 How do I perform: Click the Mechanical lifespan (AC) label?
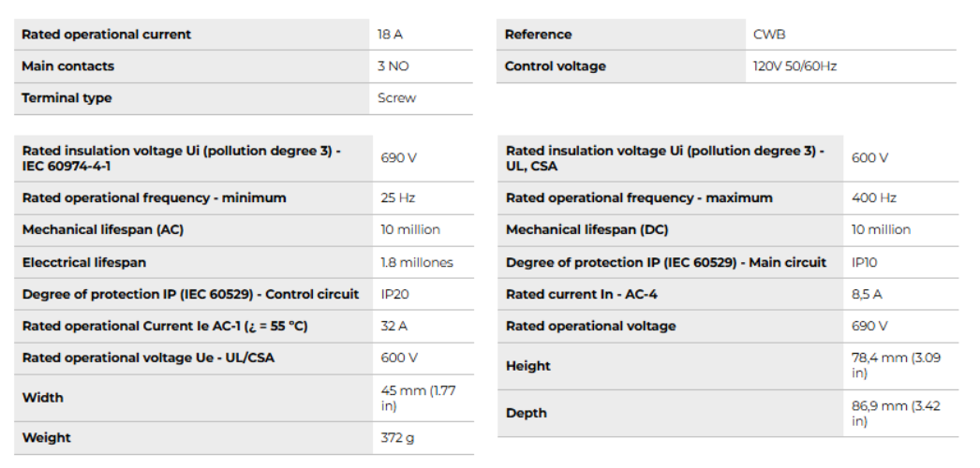point(102,230)
